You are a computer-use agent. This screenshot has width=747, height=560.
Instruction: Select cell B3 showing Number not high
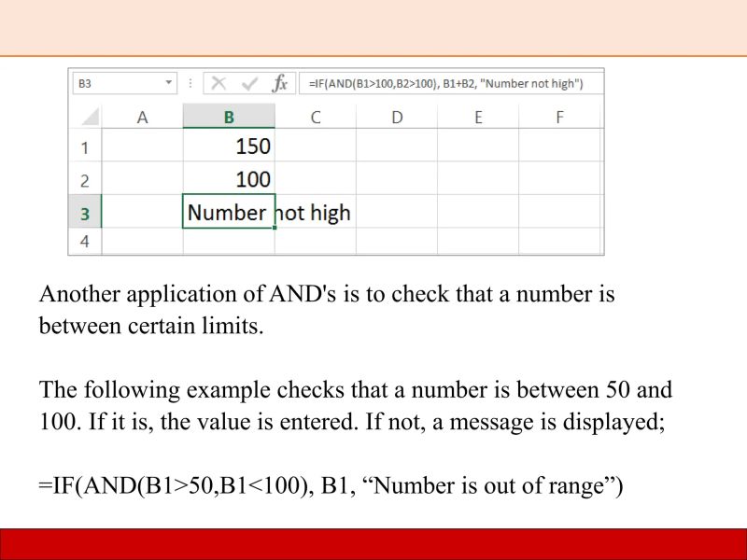point(229,212)
